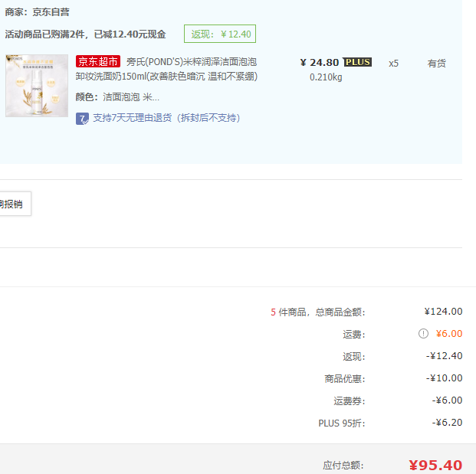476x474 pixels.
Task: Select the 商品优惠 label
Action: click(345, 379)
